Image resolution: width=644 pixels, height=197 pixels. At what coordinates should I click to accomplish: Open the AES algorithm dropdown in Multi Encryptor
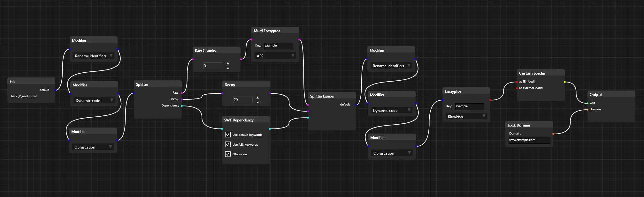[x=275, y=56]
